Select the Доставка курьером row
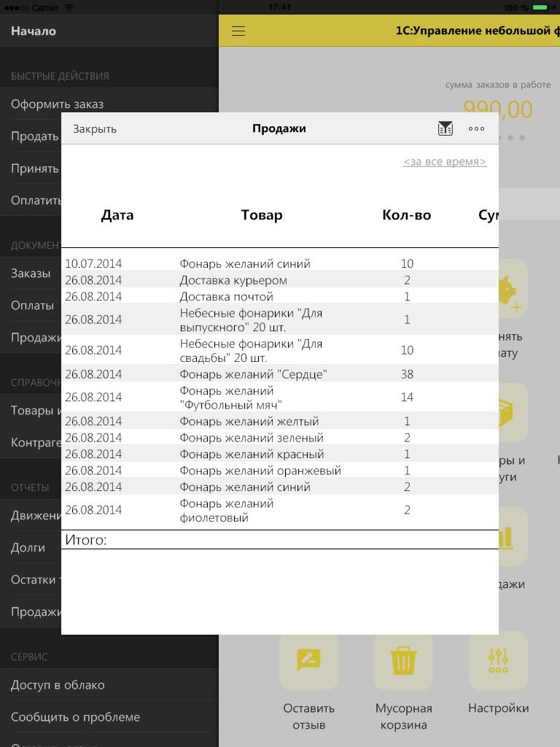This screenshot has height=747, width=560. coord(280,280)
